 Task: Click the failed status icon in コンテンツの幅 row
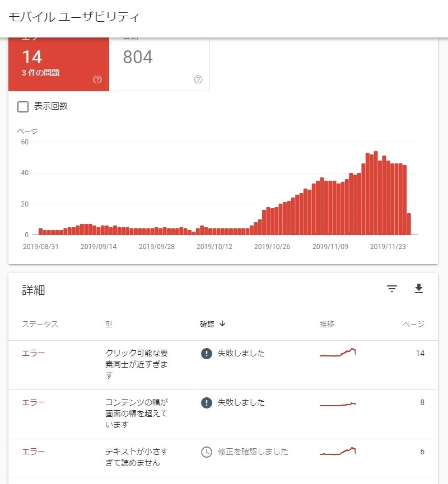(207, 402)
